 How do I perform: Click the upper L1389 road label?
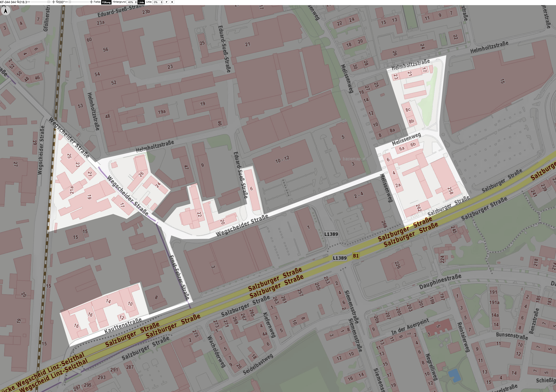click(331, 234)
